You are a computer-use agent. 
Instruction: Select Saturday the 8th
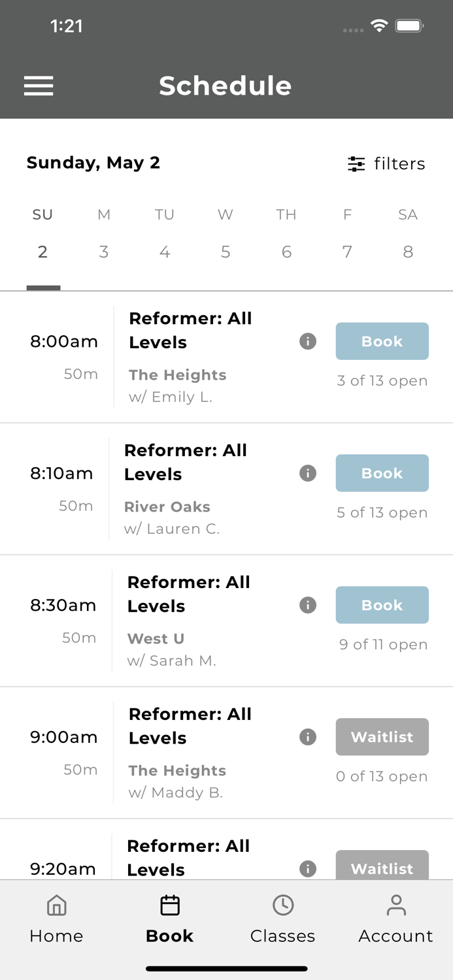(x=408, y=252)
